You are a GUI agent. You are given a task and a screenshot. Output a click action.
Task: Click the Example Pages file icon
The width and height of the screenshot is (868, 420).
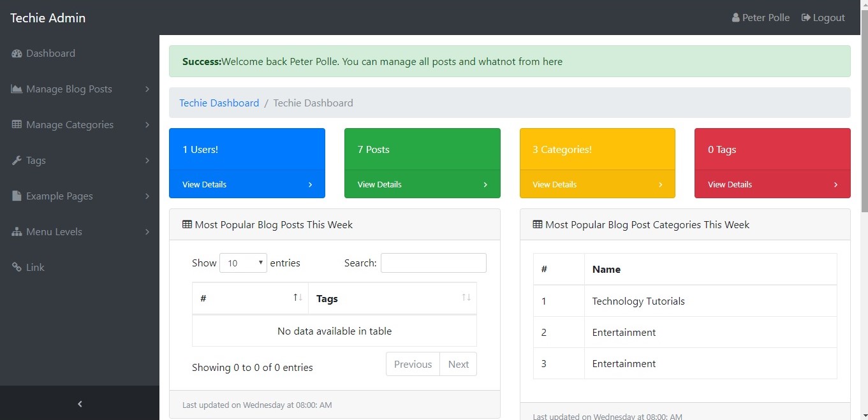point(17,196)
